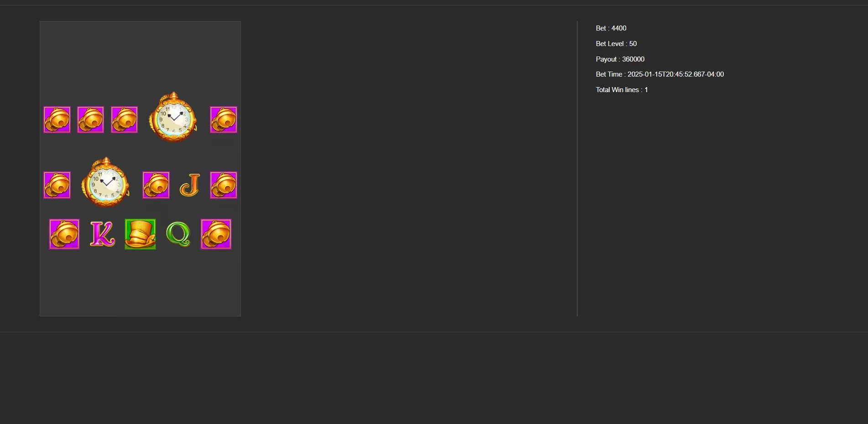Click the Bet Level : 50 text
The height and width of the screenshot is (424, 868).
click(x=616, y=44)
